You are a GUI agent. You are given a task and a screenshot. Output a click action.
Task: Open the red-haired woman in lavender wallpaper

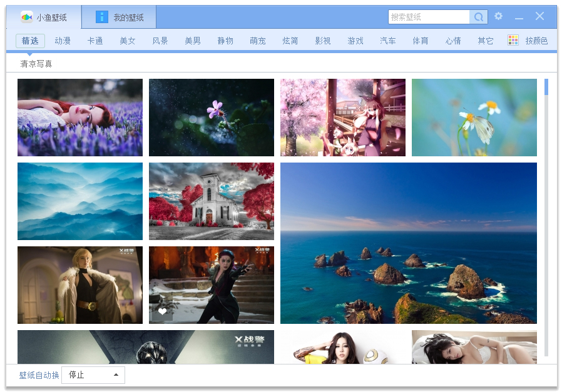tap(80, 118)
